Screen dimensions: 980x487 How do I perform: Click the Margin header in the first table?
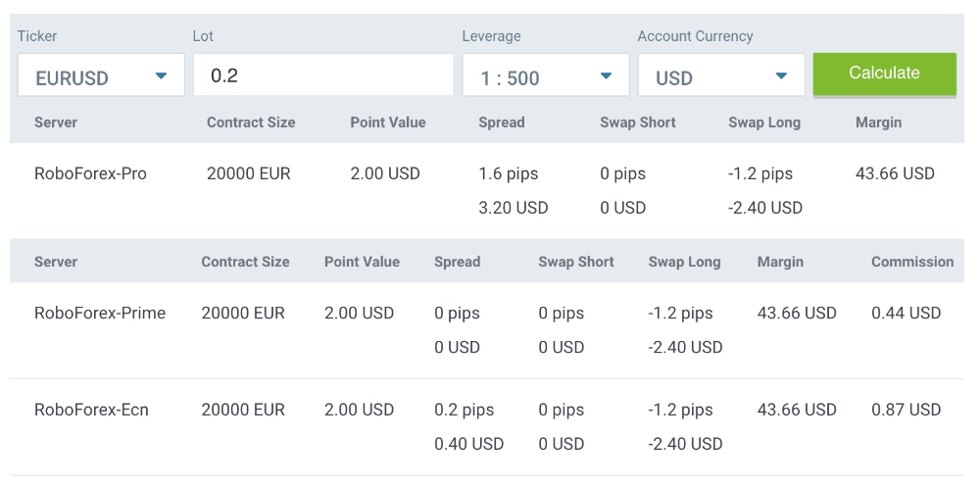pyautogui.click(x=879, y=122)
